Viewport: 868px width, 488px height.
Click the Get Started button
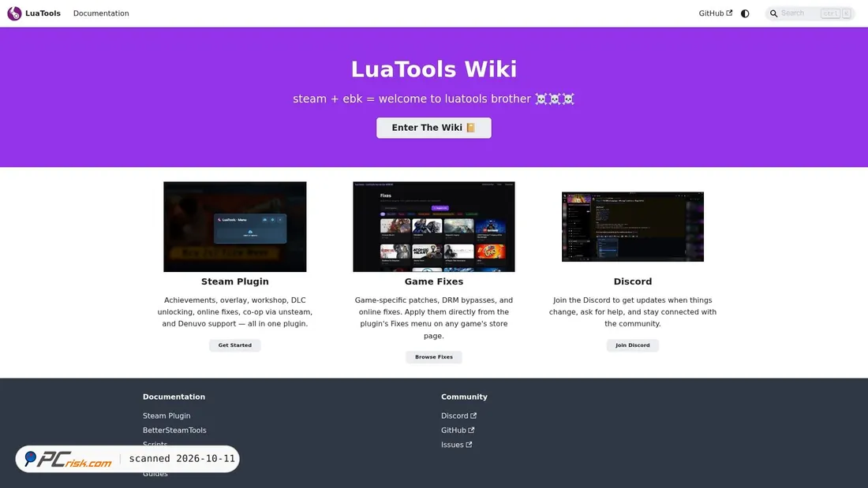(x=234, y=345)
